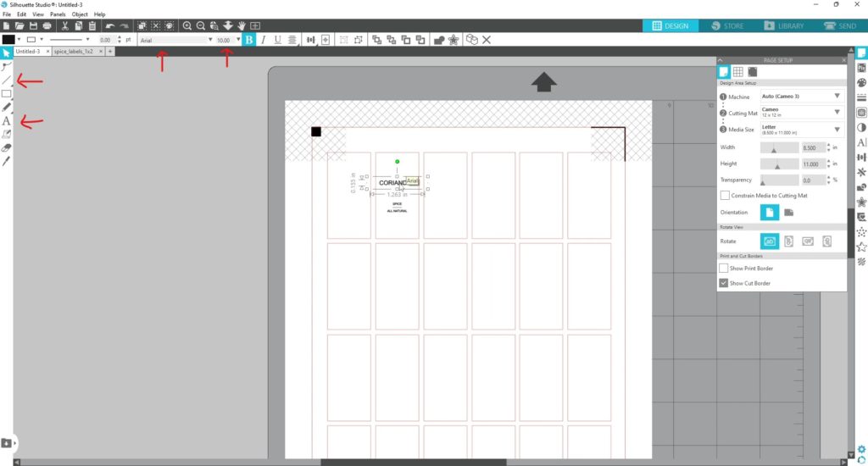The width and height of the screenshot is (868, 466).
Task: Click the Group objects icon in toolbar
Action: point(344,40)
